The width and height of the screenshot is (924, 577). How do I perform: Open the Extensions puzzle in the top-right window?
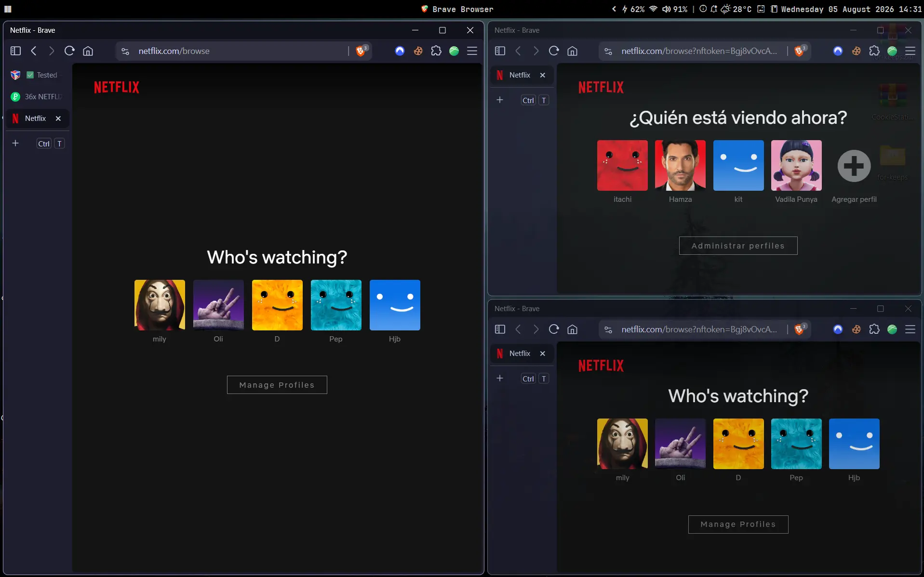pos(874,51)
